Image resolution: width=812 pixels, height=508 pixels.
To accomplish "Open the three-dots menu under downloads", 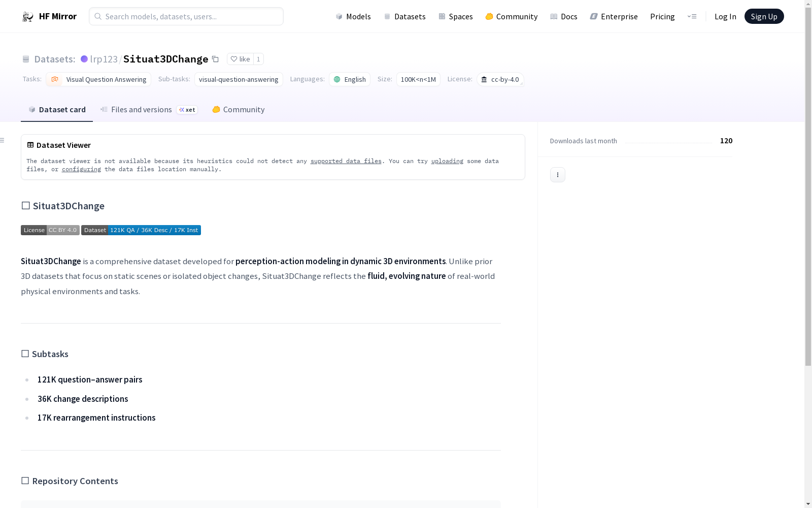I will (558, 175).
